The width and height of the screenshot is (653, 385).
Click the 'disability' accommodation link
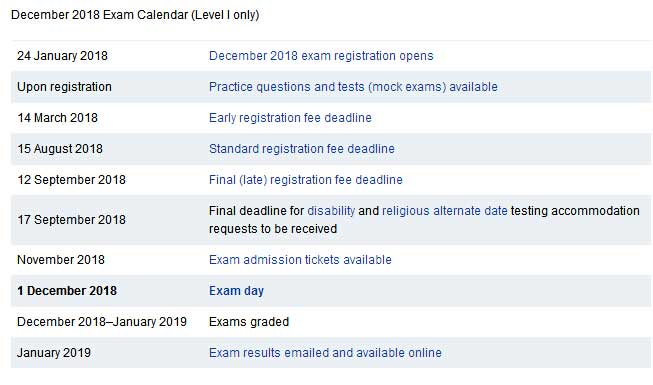click(x=331, y=211)
